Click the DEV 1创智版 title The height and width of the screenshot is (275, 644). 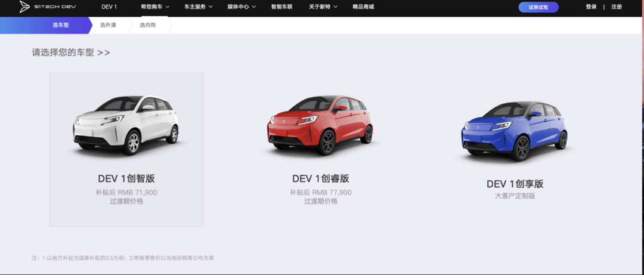pos(126,179)
